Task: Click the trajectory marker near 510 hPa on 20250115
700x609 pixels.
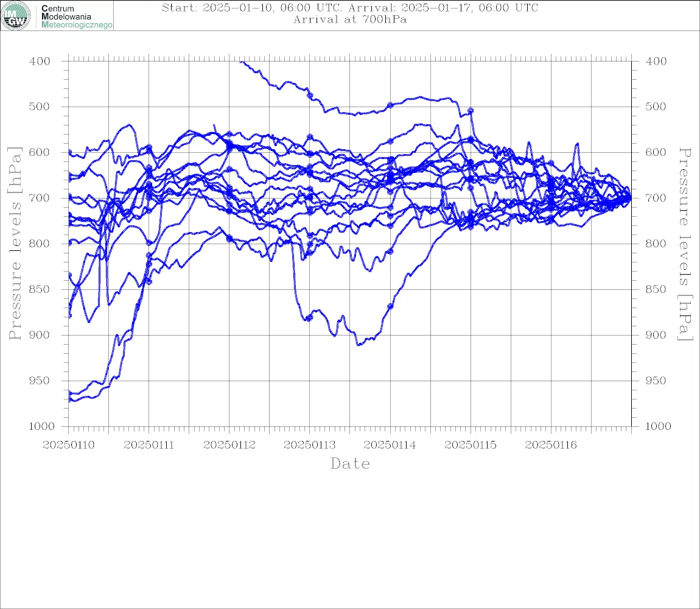Action: (471, 110)
